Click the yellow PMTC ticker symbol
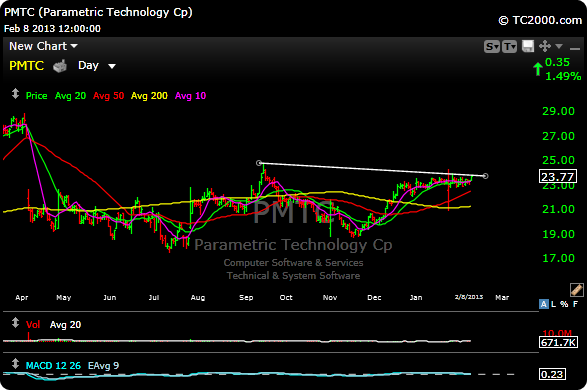 [x=26, y=66]
